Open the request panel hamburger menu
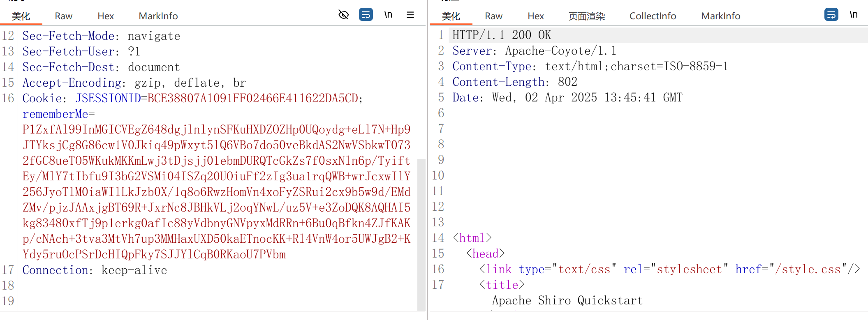The image size is (868, 320). 410,15
